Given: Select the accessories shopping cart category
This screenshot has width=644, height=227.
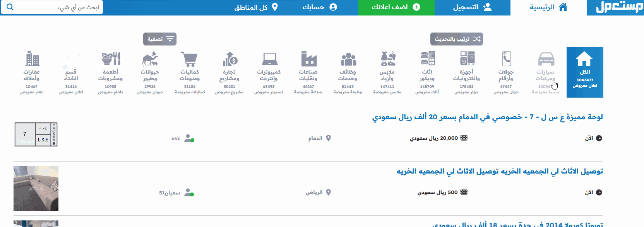Looking at the screenshot, I should pos(190,59).
